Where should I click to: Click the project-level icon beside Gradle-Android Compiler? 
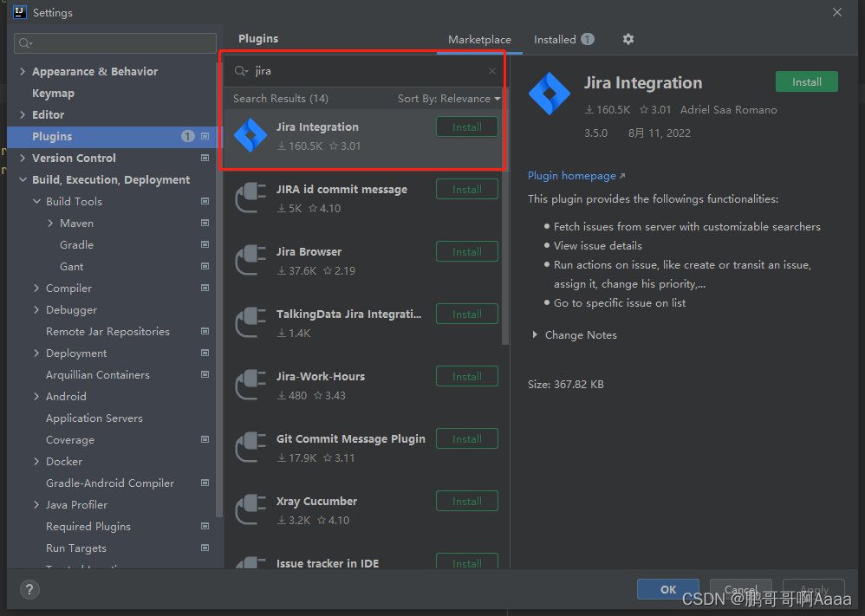point(205,483)
